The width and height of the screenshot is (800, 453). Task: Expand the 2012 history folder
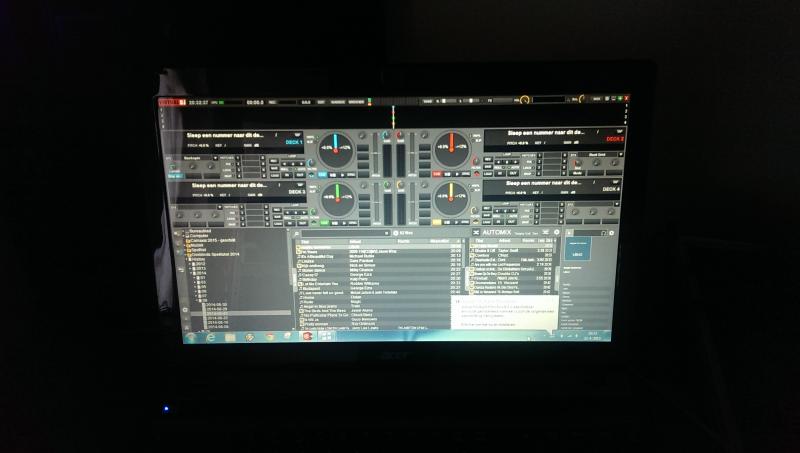click(x=190, y=264)
